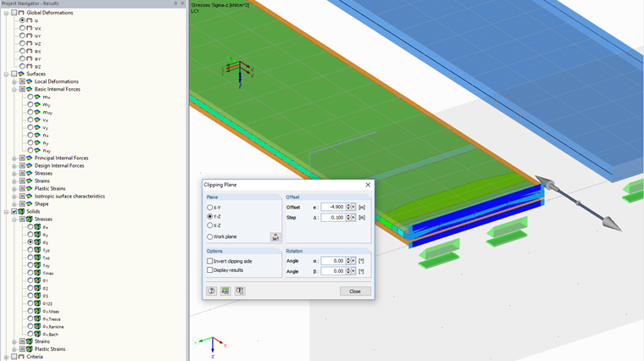Enable Invert clipping side checkbox
Viewport: 644px width, 361px height.
(210, 261)
